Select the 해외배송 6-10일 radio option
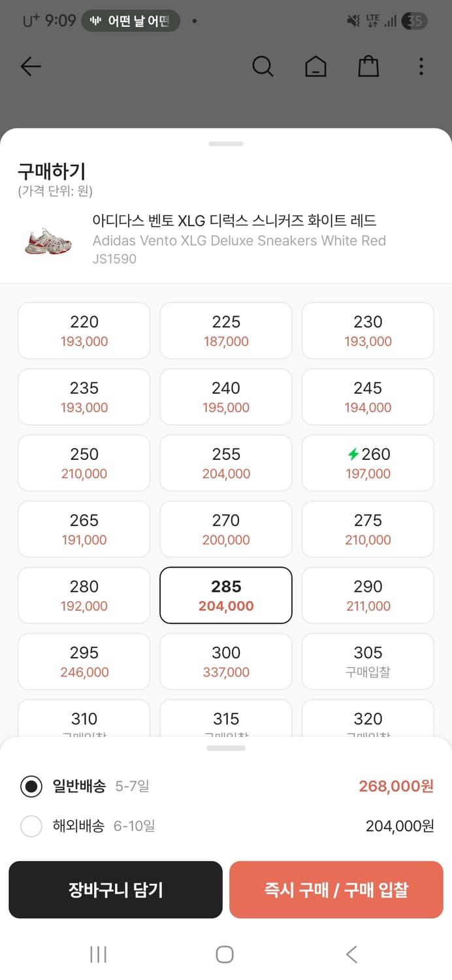 31,826
